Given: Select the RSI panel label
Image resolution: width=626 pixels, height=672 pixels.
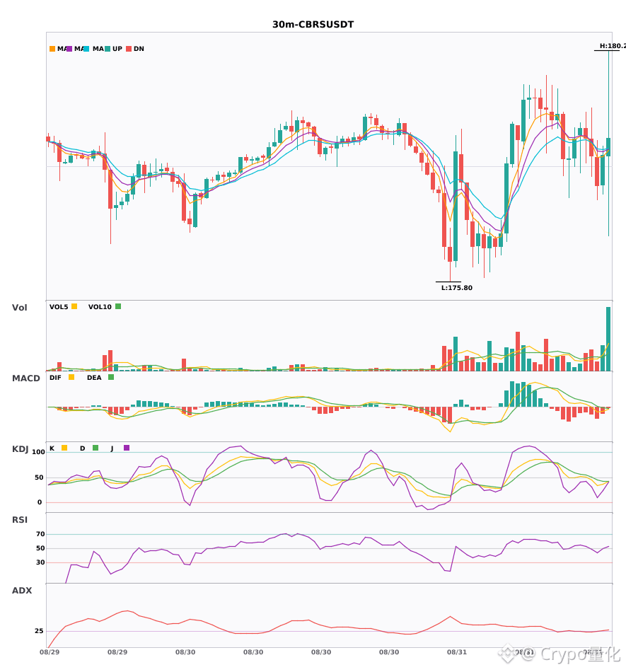Looking at the screenshot, I should [x=20, y=520].
